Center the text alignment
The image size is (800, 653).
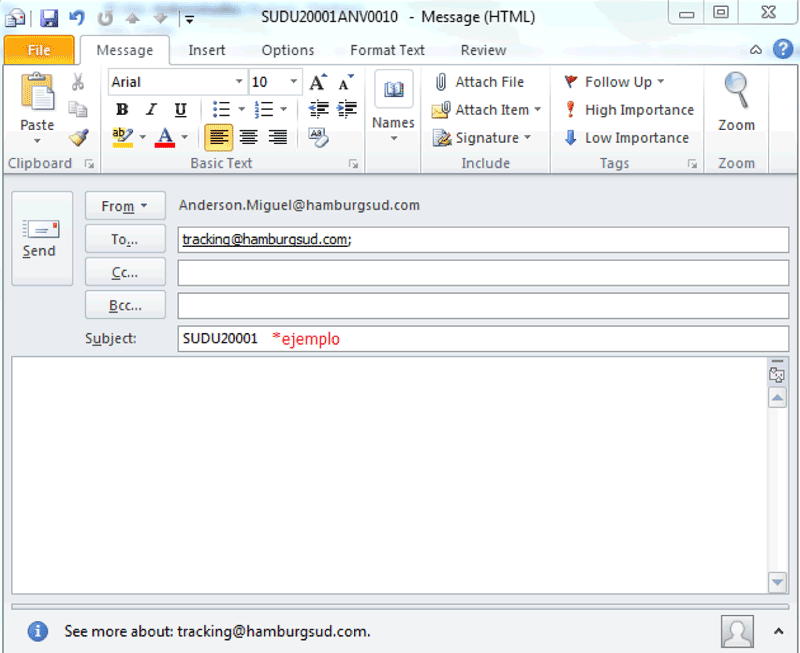(x=248, y=137)
